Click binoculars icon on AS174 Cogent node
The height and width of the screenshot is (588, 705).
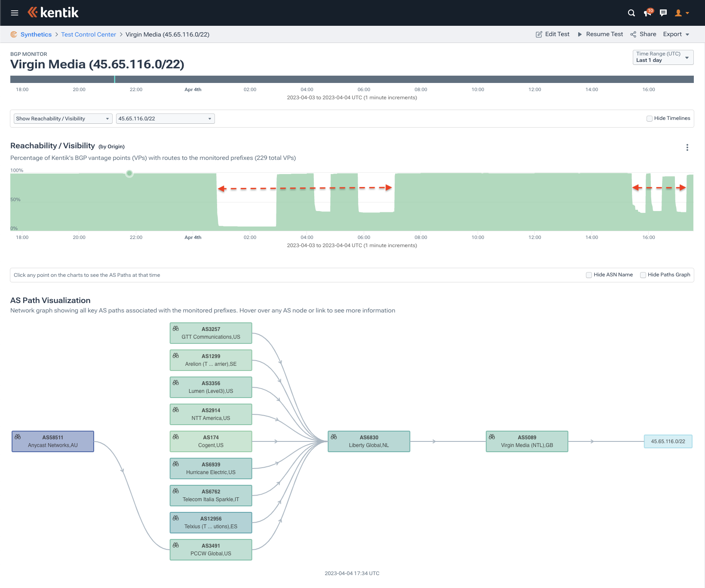(176, 437)
